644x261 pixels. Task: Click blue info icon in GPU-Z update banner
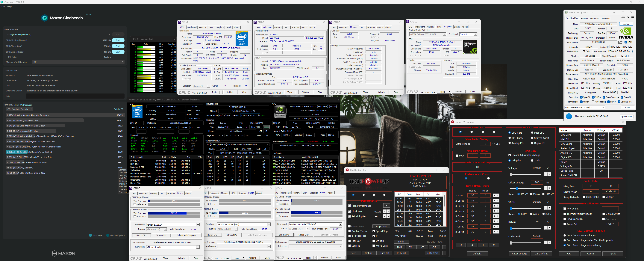coord(569,116)
